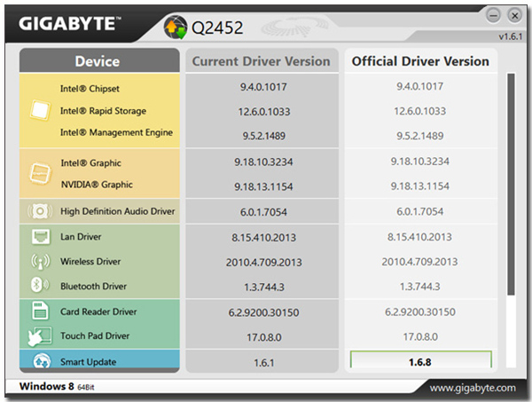
Task: Click current NVIDIA version 9.18.13.1154
Action: [263, 186]
